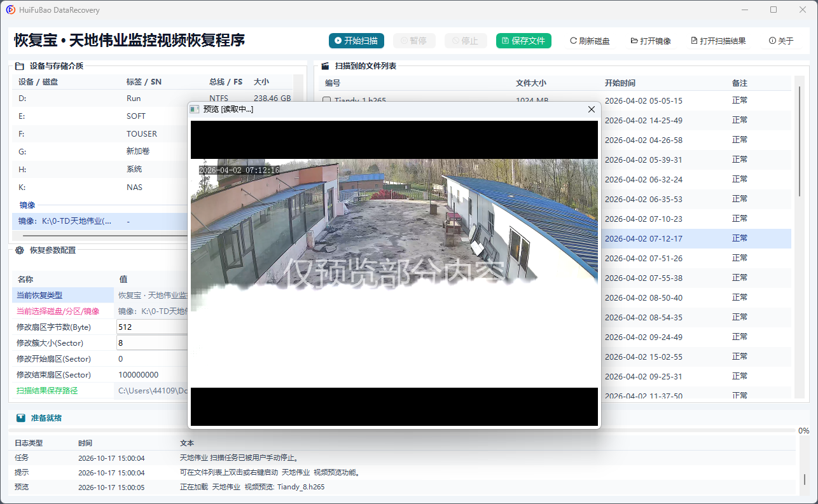818x504 pixels.
Task: Click the log entry 扫描任务已被用户手动停止
Action: click(x=239, y=458)
